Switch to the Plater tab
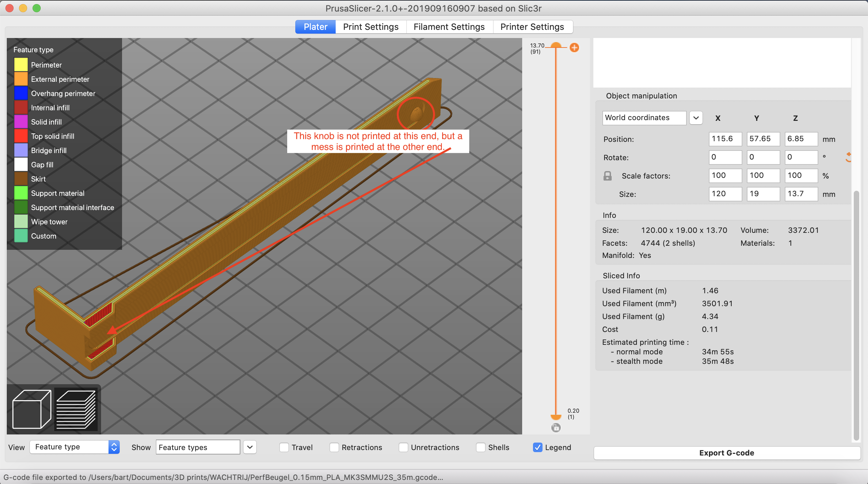Screen dimensions: 868x484 click(315, 27)
